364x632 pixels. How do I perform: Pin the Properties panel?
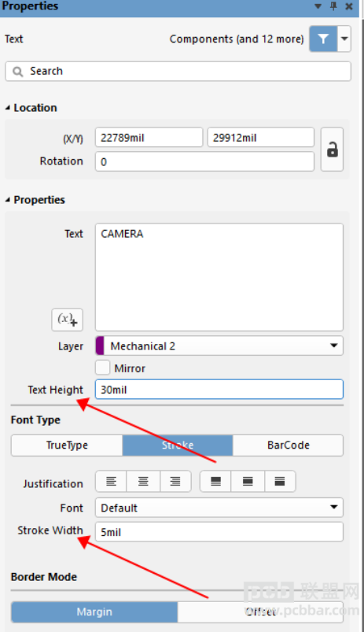click(x=333, y=6)
